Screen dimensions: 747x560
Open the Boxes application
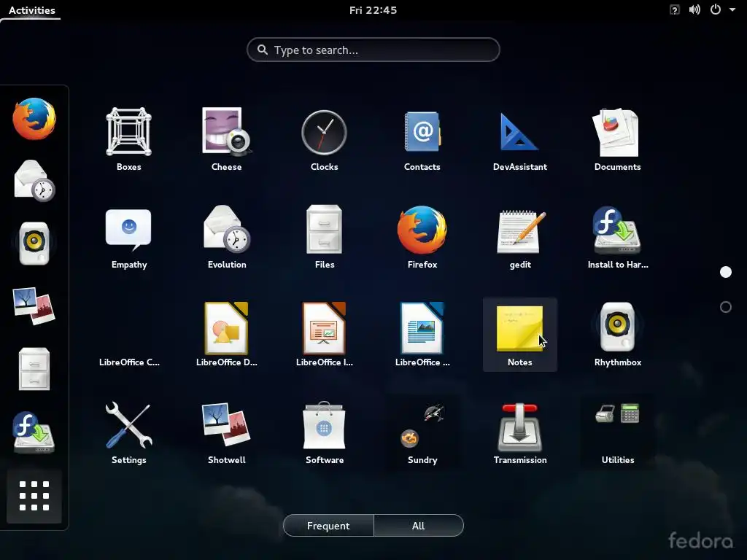(128, 139)
